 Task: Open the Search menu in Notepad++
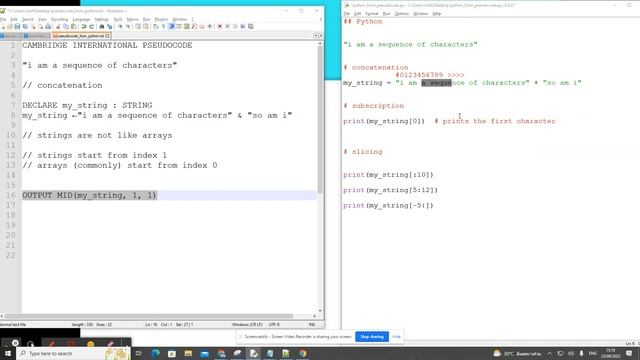pos(28,19)
